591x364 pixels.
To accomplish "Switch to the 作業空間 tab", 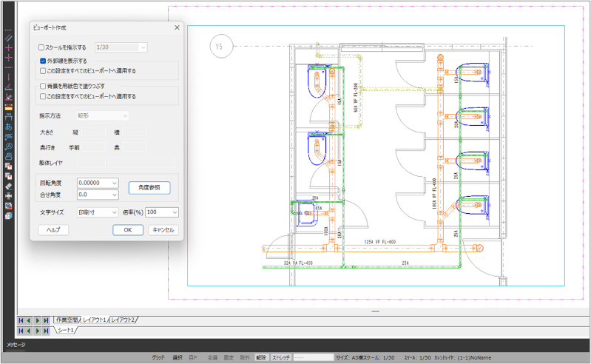I will tap(67, 320).
